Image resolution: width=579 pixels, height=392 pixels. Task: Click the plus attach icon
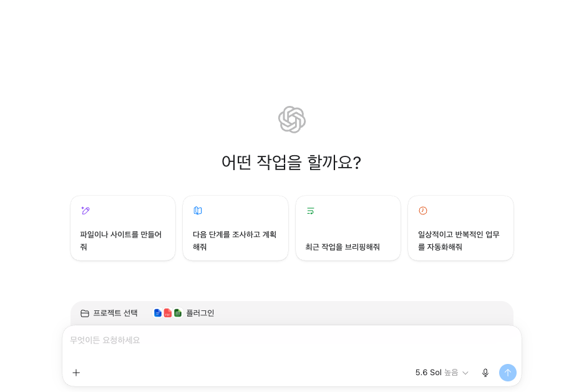pyautogui.click(x=76, y=373)
